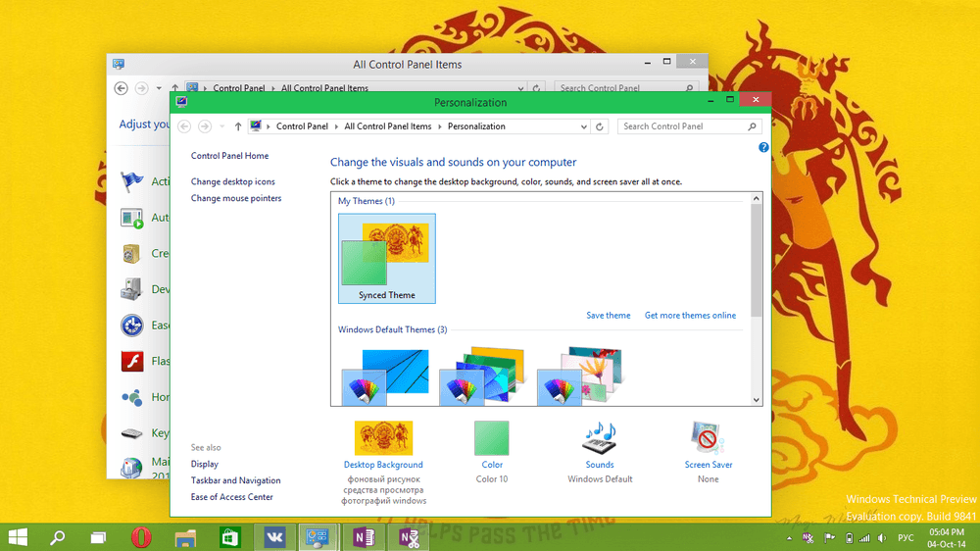980x551 pixels.
Task: Click the Sounds text link
Action: 600,465
